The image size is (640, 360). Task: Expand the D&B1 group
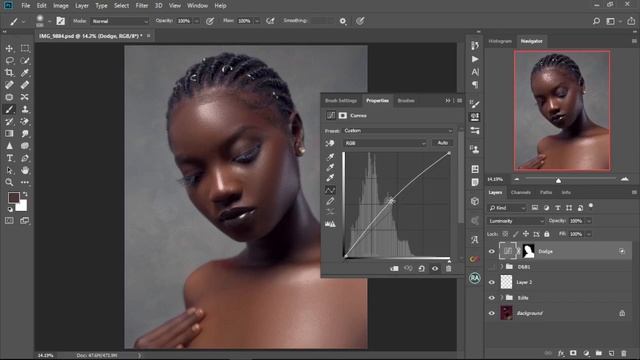502,267
